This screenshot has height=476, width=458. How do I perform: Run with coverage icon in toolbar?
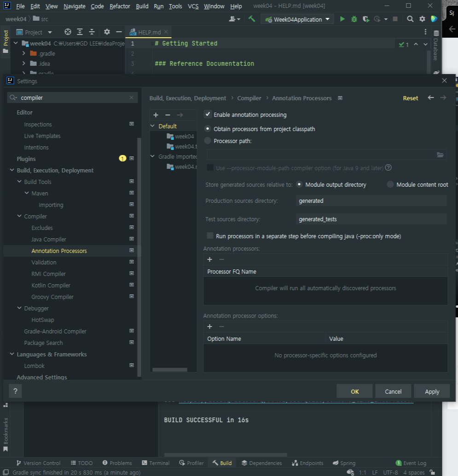click(x=366, y=19)
